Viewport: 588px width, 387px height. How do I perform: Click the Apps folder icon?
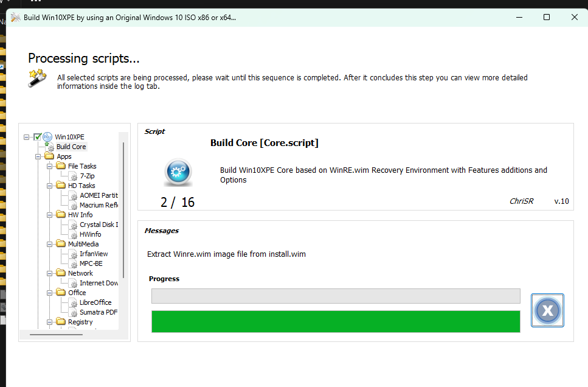(49, 156)
